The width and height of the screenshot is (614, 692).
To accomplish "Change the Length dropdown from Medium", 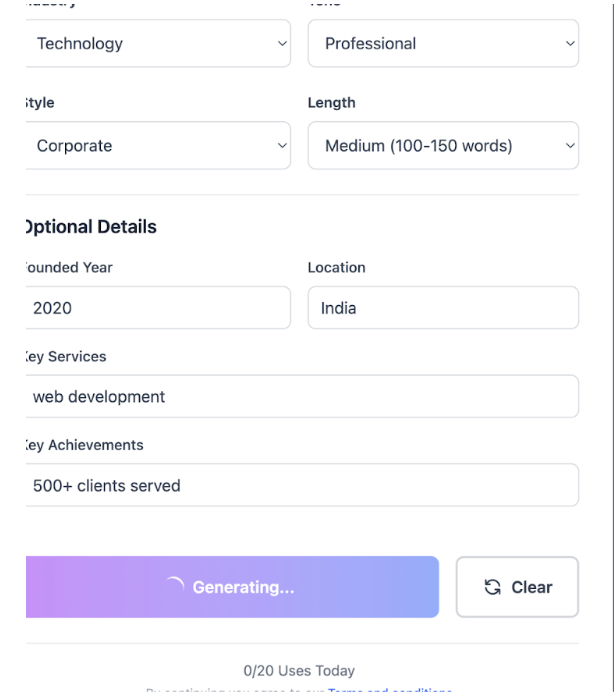I will coord(440,146).
